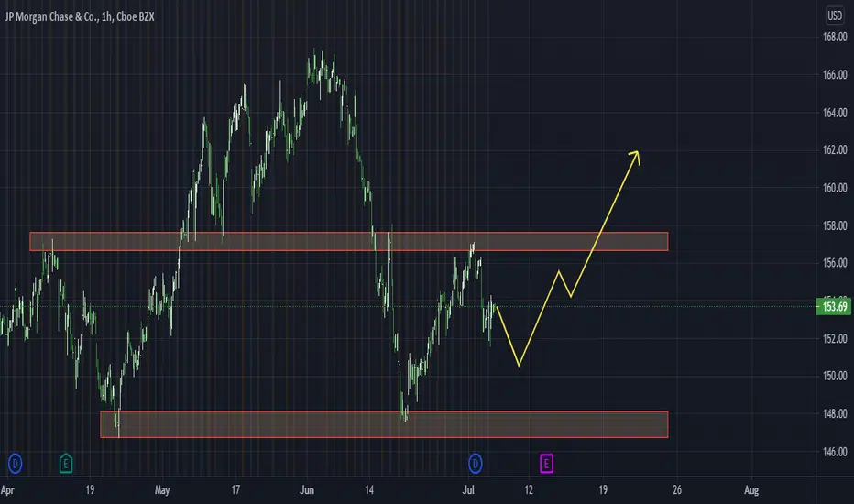Viewport: 854px width, 504px height.
Task: Click the 26 date label on time axis
Action: coord(677,490)
